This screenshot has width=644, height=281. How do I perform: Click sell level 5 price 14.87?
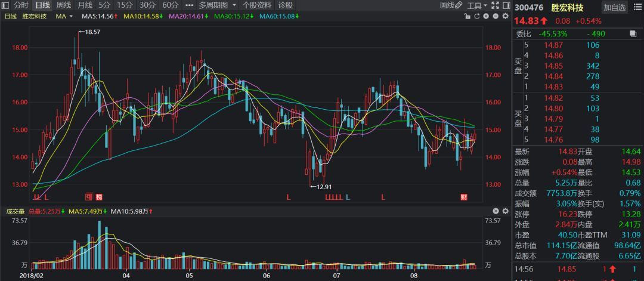552,45
